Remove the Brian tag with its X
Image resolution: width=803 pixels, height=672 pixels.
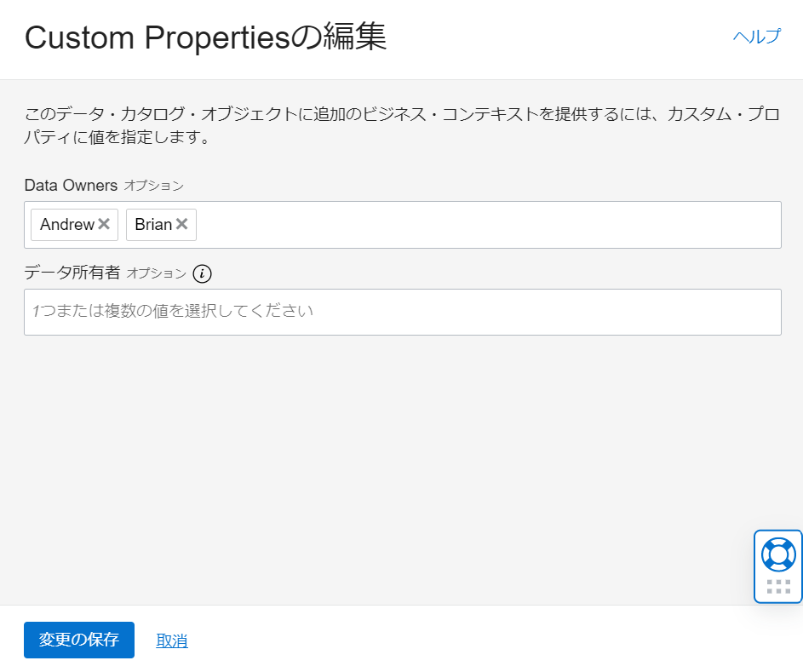pos(181,224)
